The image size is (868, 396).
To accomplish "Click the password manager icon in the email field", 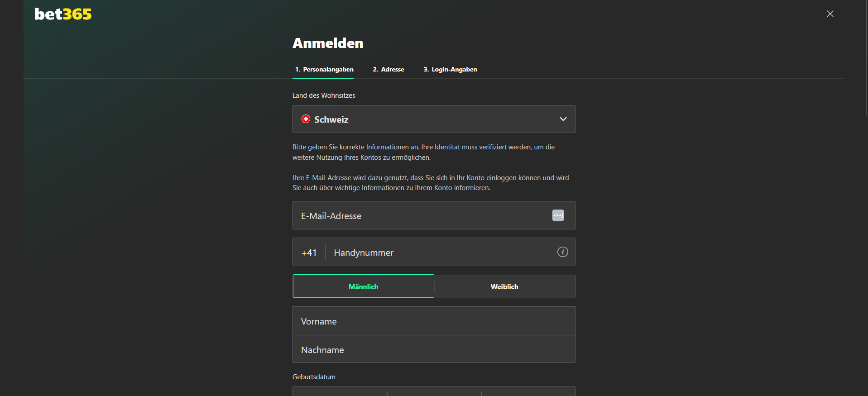I will coord(558,215).
